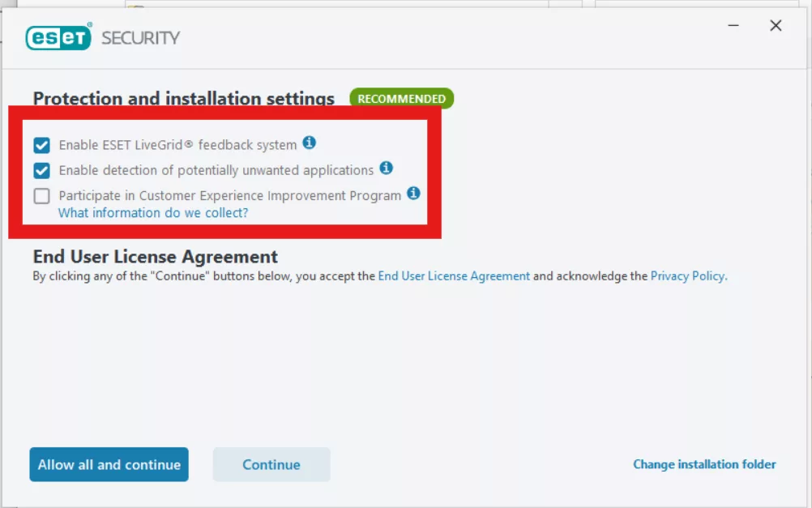Click the End User License Agreement section heading
This screenshot has width=812, height=508.
point(154,256)
